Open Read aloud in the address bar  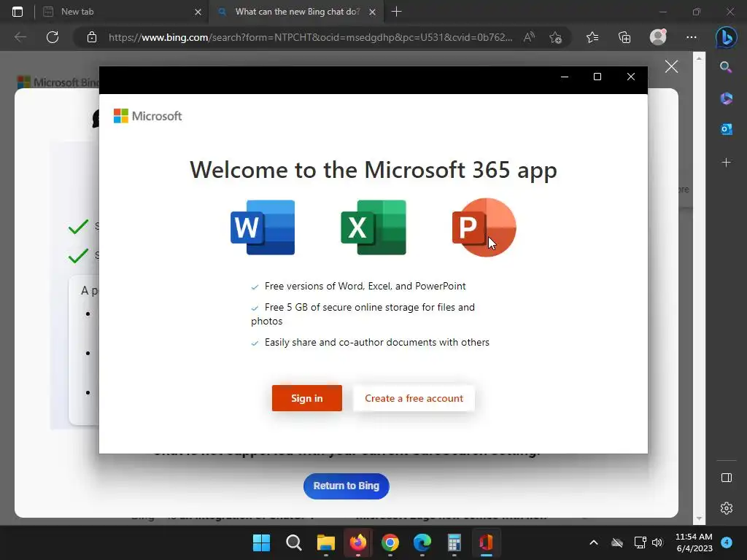529,37
